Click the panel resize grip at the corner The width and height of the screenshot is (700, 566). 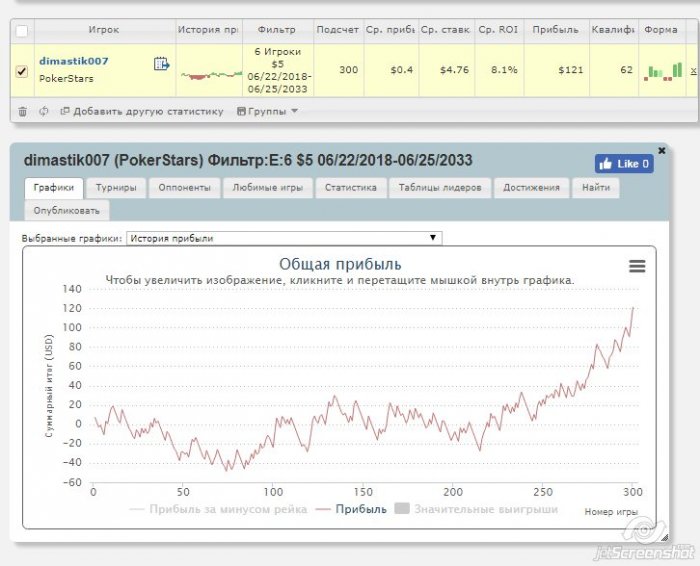[x=664, y=538]
